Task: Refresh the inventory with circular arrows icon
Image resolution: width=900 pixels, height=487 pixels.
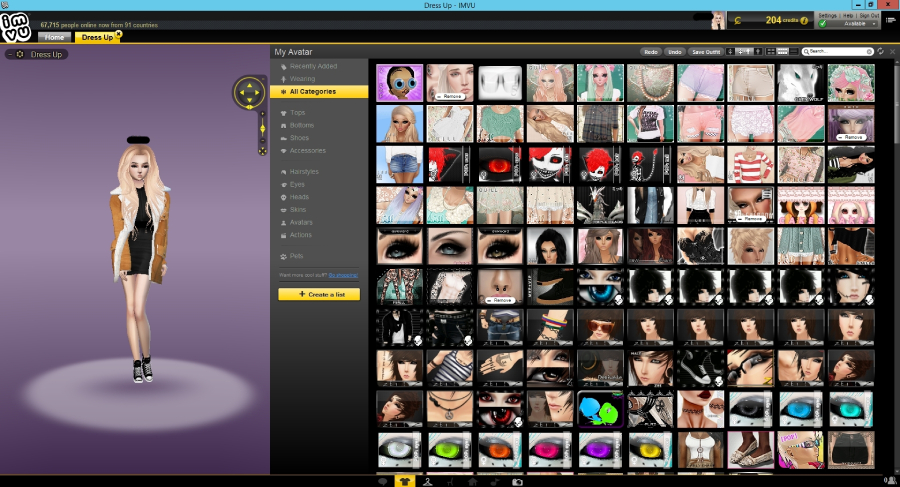Action: point(880,51)
